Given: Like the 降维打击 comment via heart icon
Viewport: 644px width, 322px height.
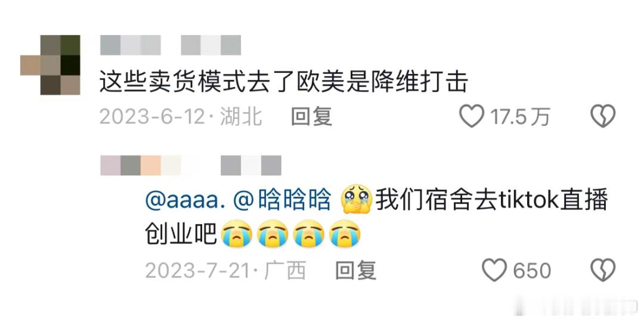Looking at the screenshot, I should click(472, 116).
